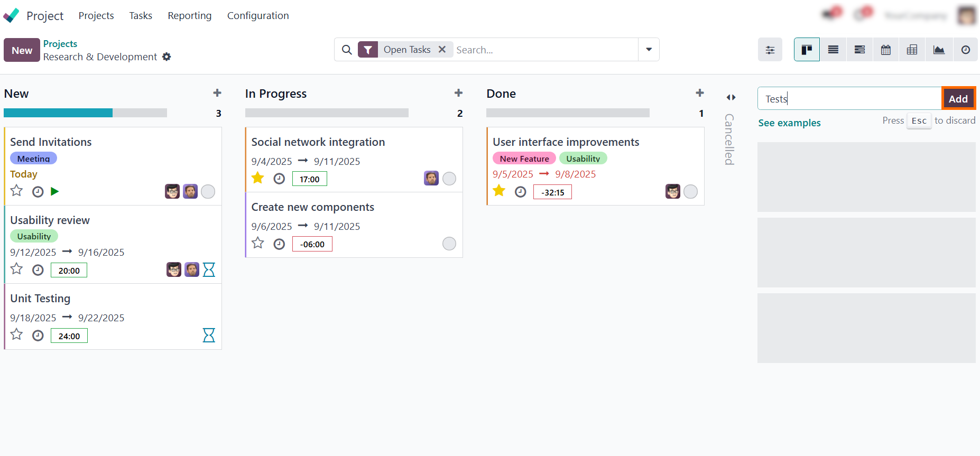Open the Reporting menu
Viewport: 980px width, 456px height.
pos(189,15)
